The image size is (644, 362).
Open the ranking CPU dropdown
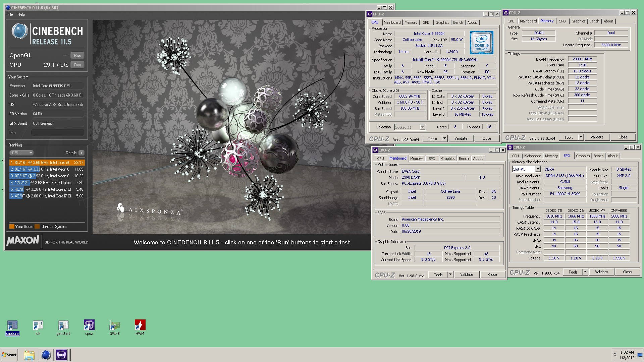(21, 153)
